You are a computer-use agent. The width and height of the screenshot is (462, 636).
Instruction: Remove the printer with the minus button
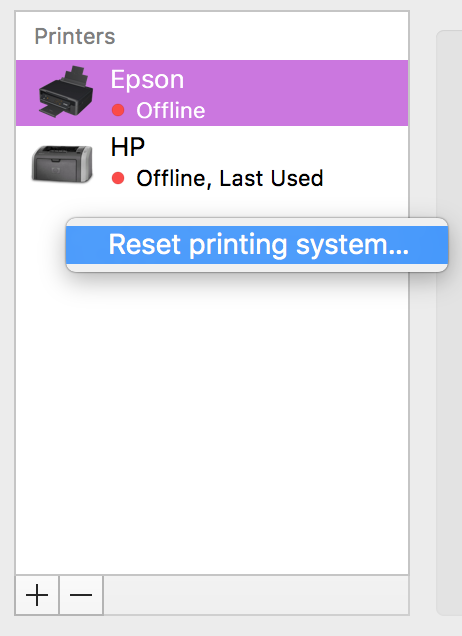pyautogui.click(x=81, y=595)
